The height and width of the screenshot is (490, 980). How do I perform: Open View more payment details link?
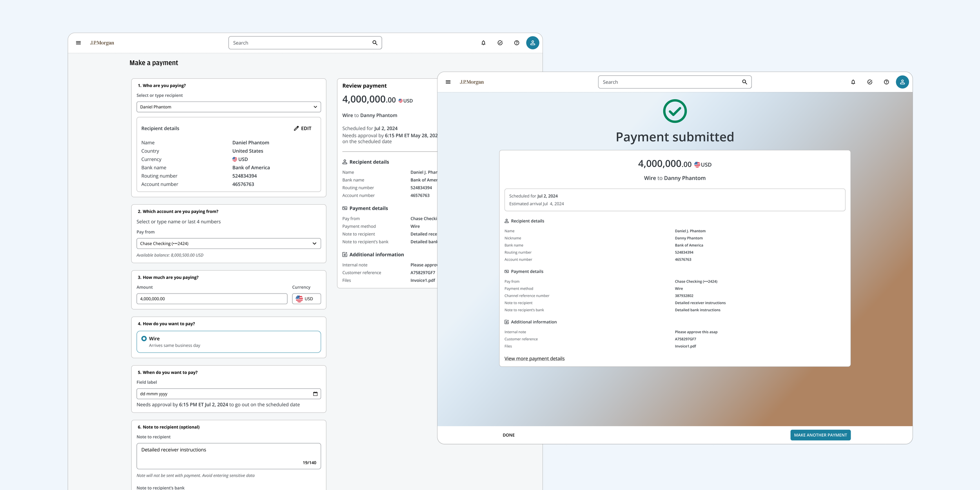click(534, 358)
